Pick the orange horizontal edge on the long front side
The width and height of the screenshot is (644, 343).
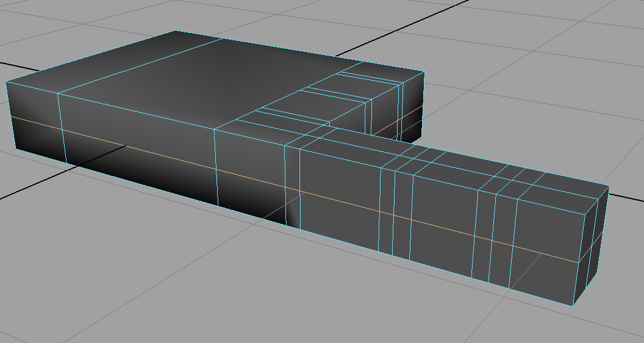pyautogui.click(x=295, y=190)
